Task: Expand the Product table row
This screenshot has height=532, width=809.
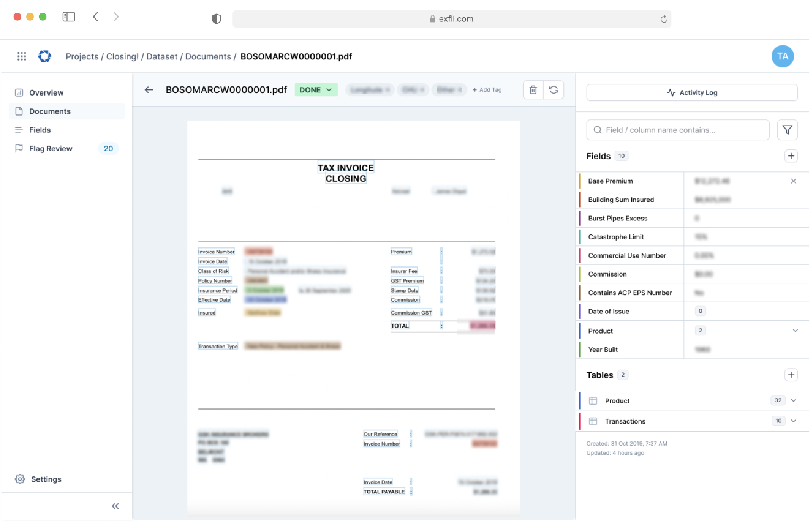Action: pos(794,400)
